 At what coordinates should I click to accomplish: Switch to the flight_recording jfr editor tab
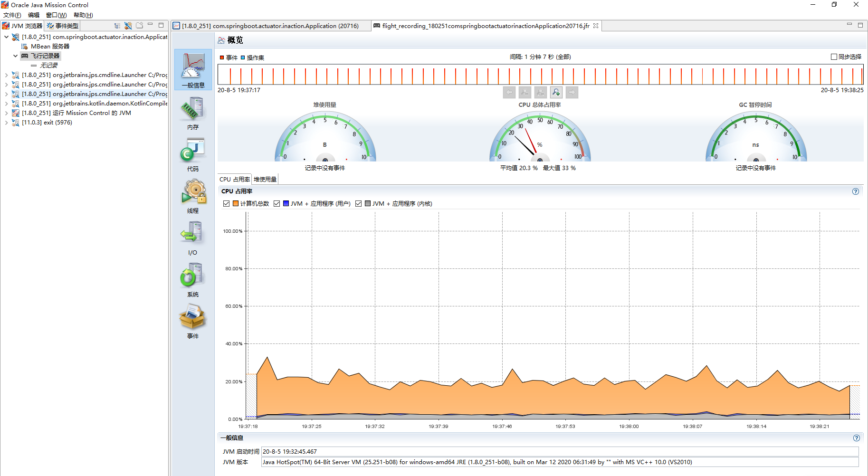tap(486, 26)
